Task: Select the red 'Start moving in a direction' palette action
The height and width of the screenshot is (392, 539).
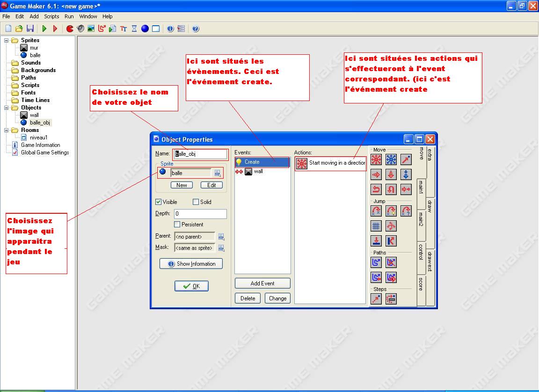Action: pyautogui.click(x=376, y=160)
